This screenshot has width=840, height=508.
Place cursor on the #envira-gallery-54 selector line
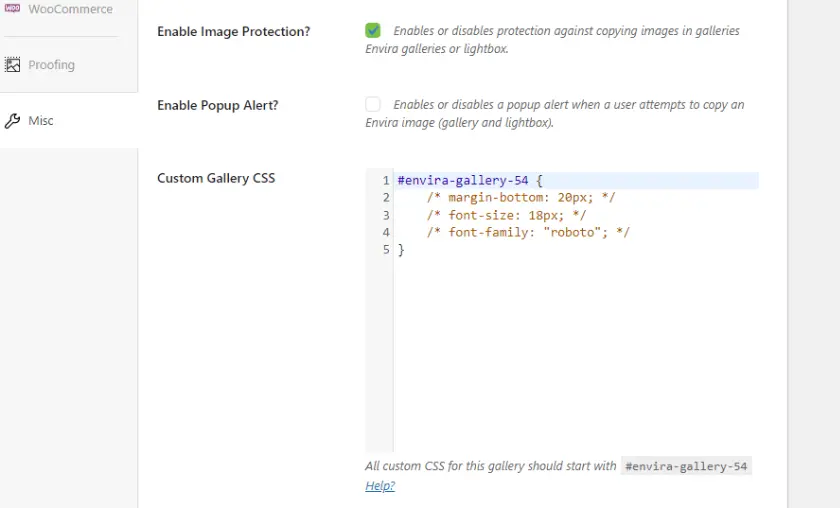469,181
